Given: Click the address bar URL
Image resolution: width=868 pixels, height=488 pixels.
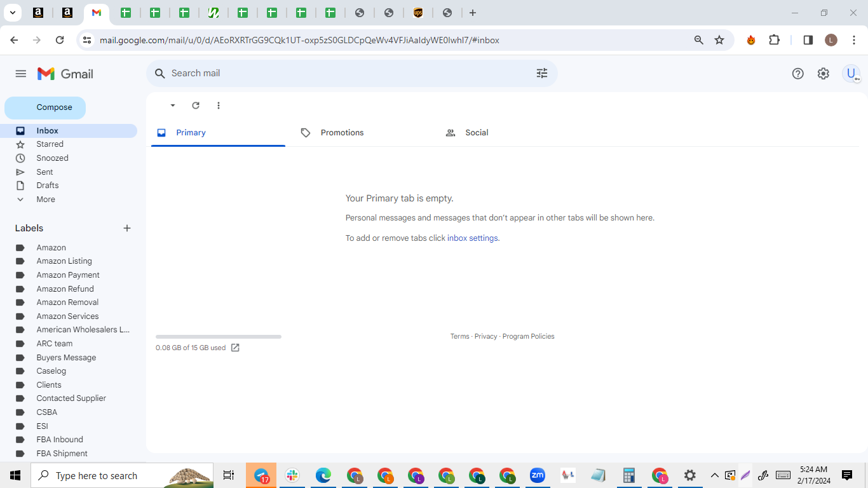Looking at the screenshot, I should (299, 40).
